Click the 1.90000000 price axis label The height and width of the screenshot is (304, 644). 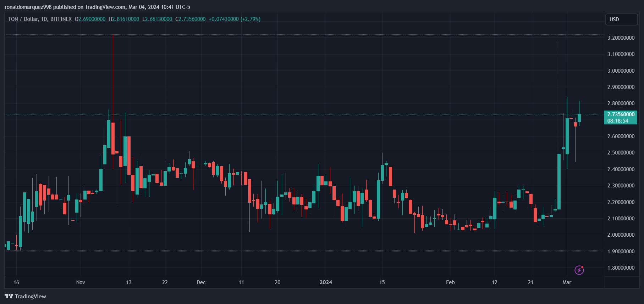click(x=621, y=252)
